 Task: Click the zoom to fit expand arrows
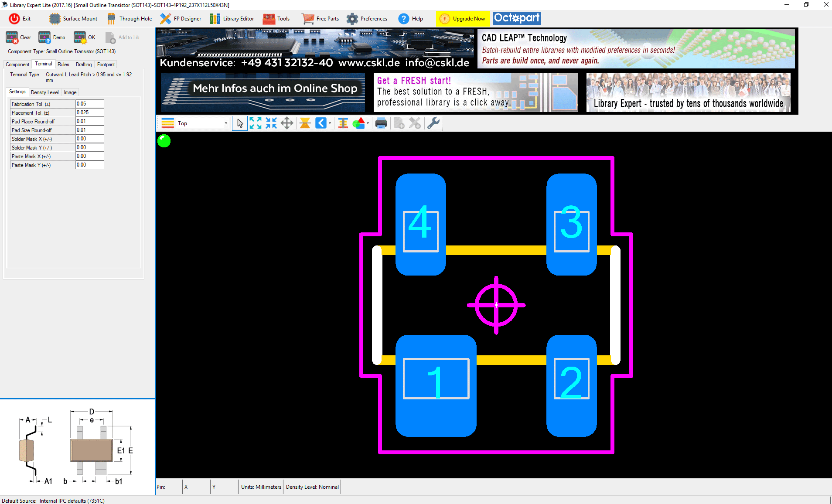pyautogui.click(x=256, y=123)
